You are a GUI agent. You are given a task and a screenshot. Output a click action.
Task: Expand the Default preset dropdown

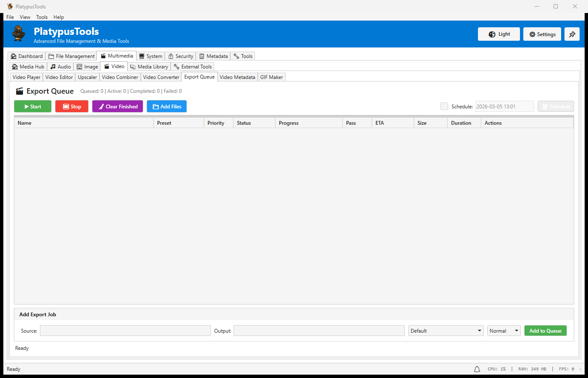(446, 331)
